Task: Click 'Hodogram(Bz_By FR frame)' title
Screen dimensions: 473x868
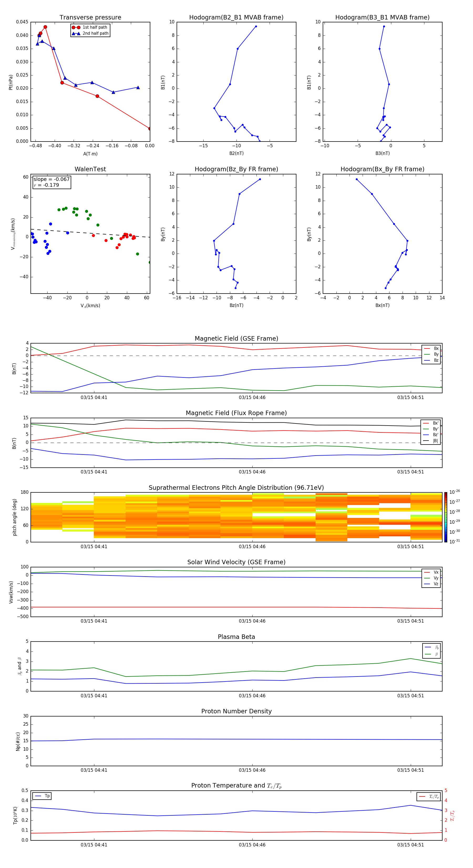Action: point(236,169)
